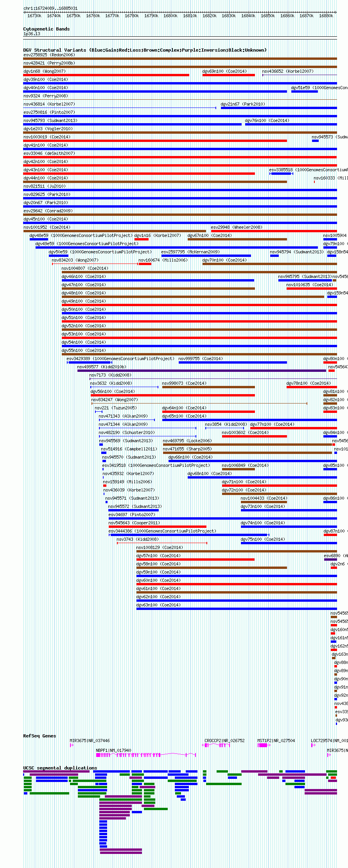Click nsv482190 (Schuster2010) label
The height and width of the screenshot is (868, 348).
click(x=127, y=433)
